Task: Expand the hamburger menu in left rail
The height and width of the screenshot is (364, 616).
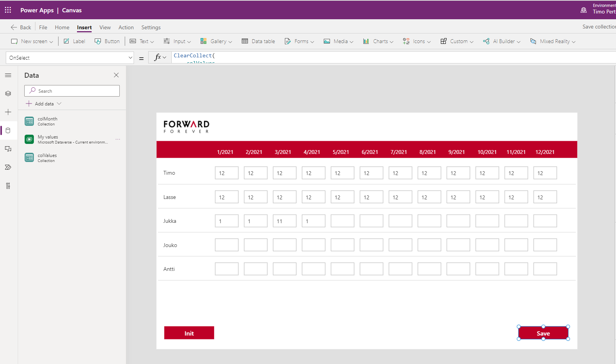Action: point(8,75)
